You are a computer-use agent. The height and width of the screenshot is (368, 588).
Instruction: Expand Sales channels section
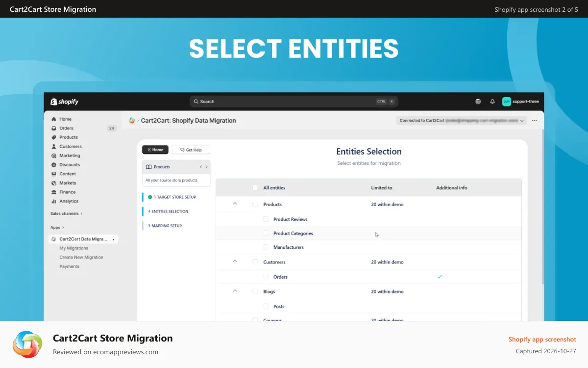click(67, 213)
